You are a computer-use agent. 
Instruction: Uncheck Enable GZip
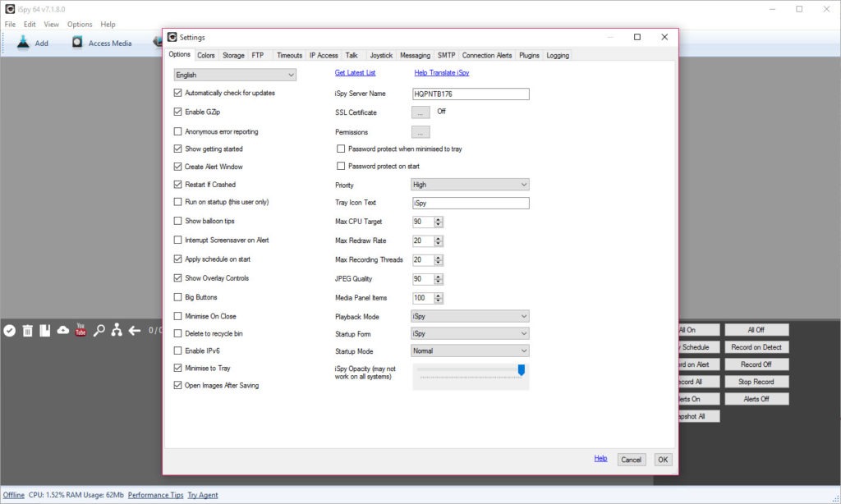coord(177,112)
